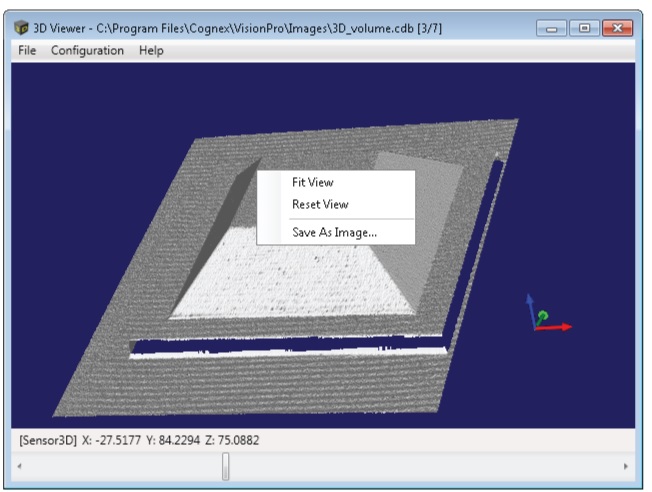Screen dimensions: 652x492
Task: Click the blue Z-axis arrow of the gizmo
Action: (x=532, y=303)
